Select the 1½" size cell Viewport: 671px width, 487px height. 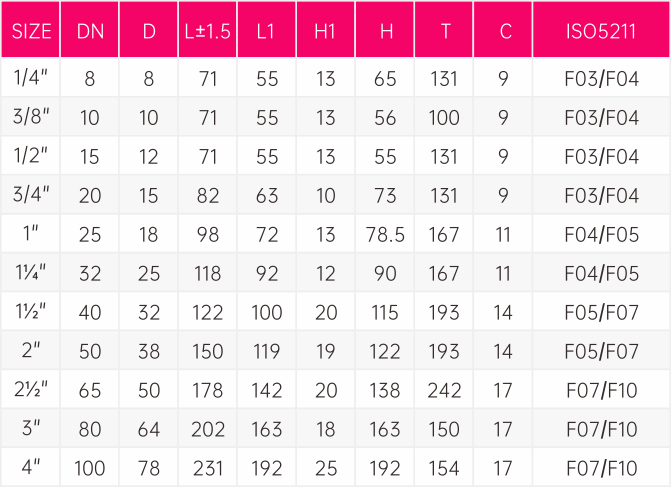click(30, 312)
